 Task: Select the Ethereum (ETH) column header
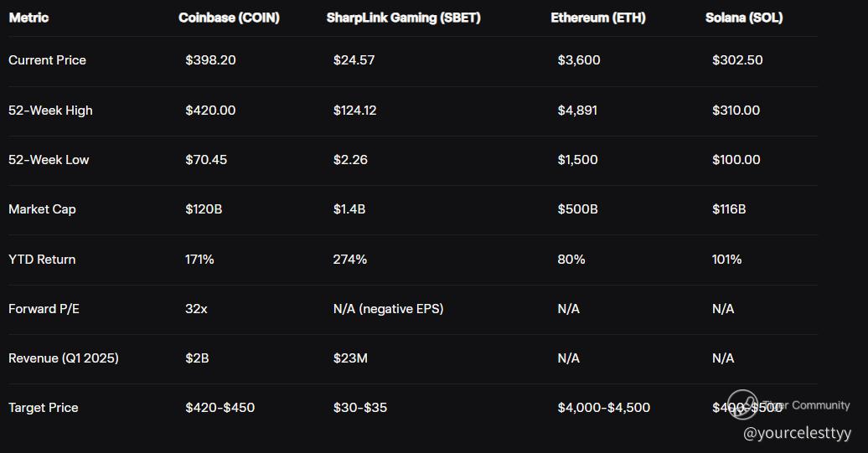(598, 18)
